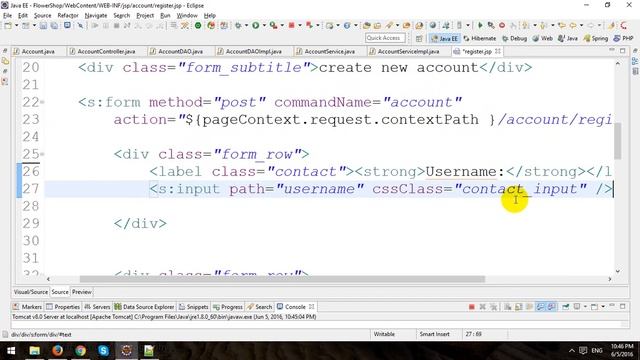
Task: Click in the Quick Access field
Action: [x=385, y=38]
